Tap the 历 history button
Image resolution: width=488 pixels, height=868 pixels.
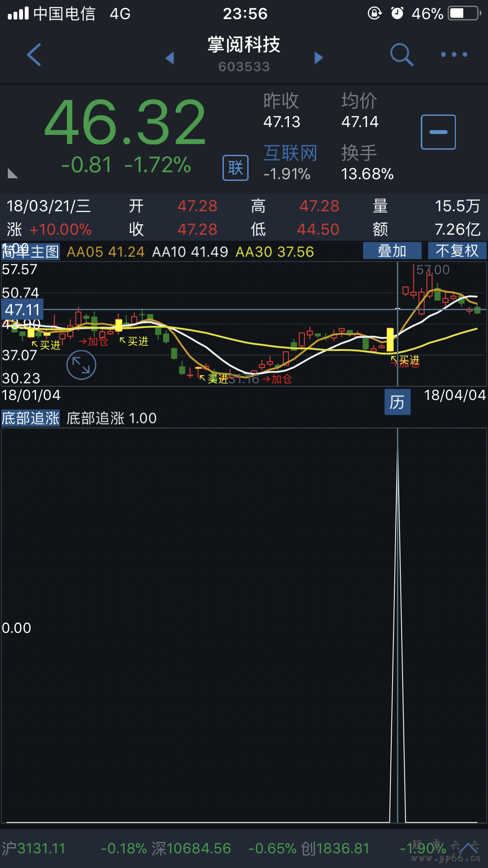397,402
